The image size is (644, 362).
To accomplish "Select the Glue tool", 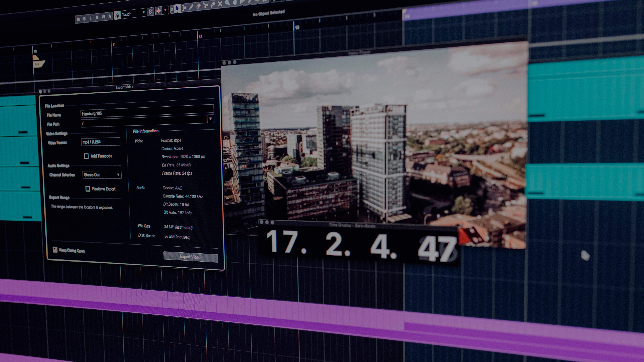I will (213, 4).
